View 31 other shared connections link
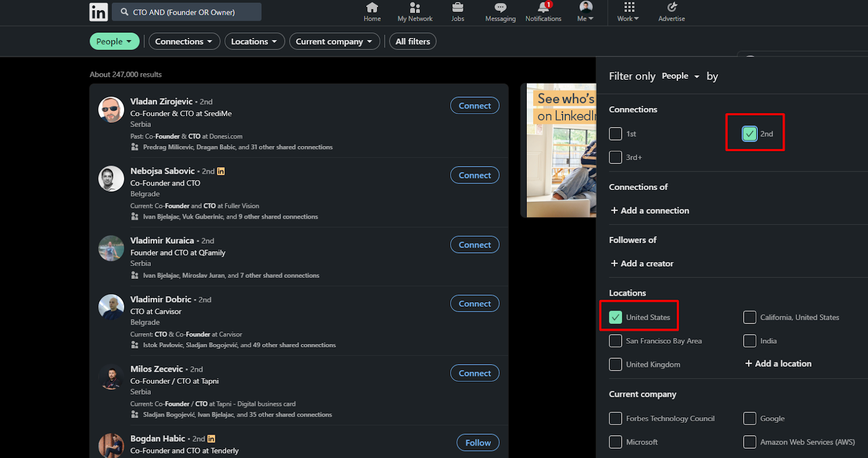The width and height of the screenshot is (868, 458). point(292,147)
